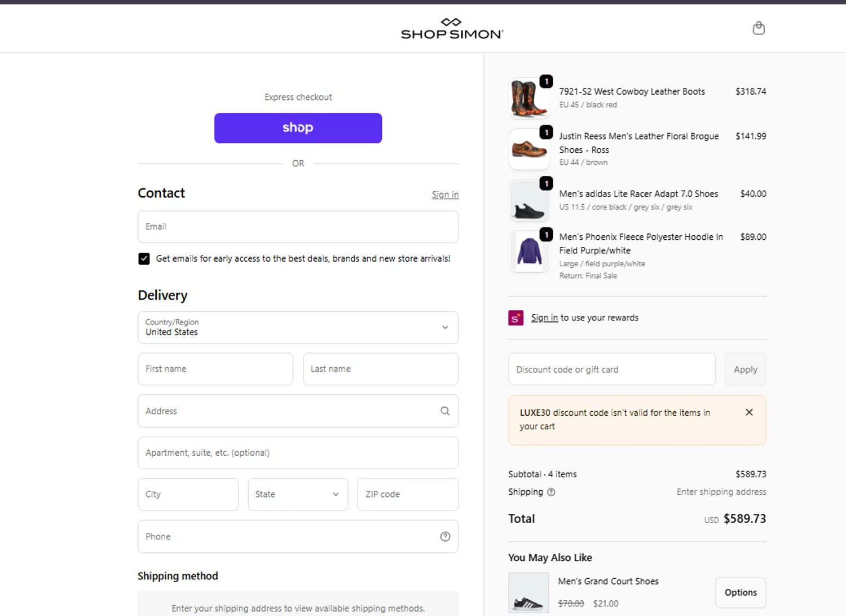846x616 pixels.
Task: Click the 7921-S2 West Cowboy Leather Boots title
Action: (x=632, y=91)
